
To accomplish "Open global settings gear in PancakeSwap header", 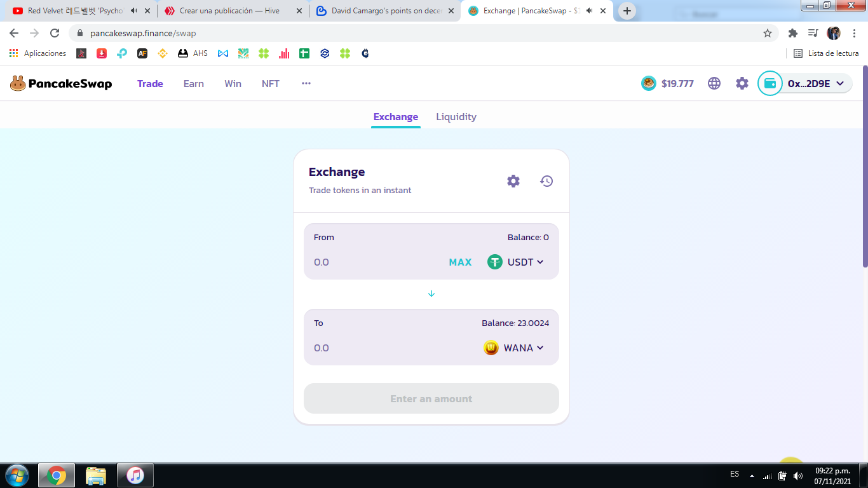I will click(742, 83).
